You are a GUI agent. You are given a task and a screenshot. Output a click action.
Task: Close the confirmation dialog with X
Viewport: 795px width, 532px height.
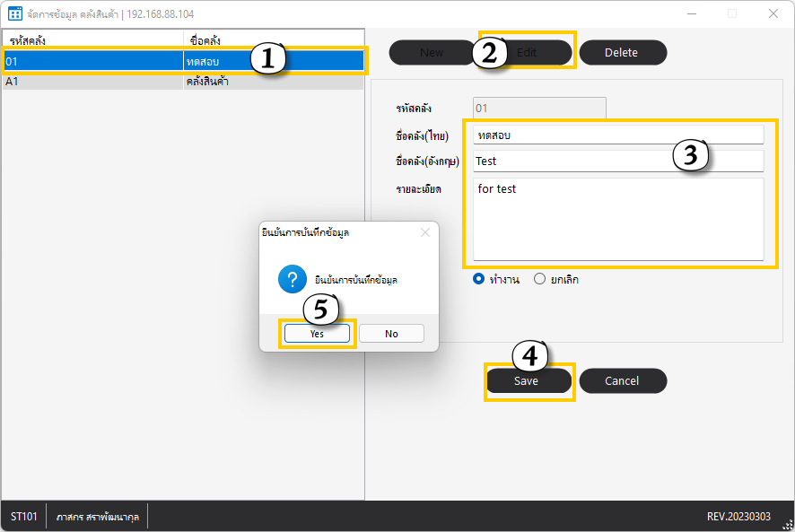click(425, 232)
